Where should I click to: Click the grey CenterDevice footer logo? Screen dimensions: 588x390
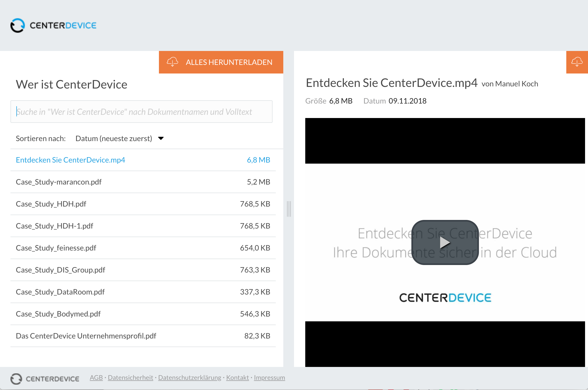[45, 379]
